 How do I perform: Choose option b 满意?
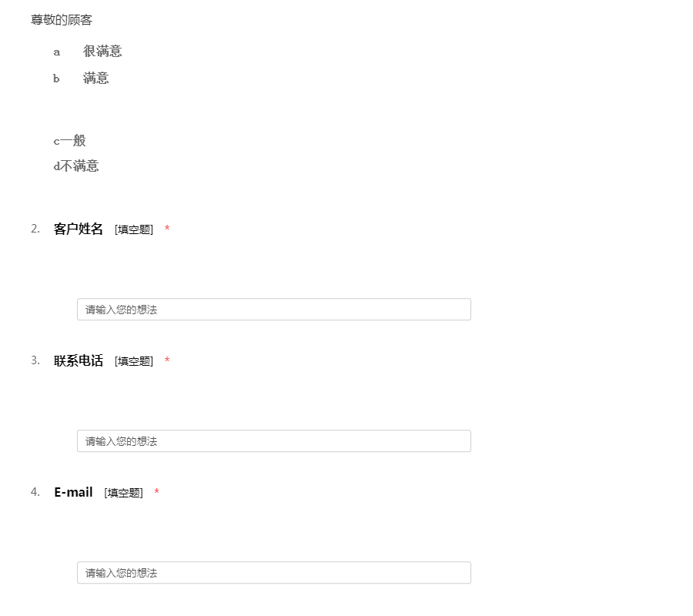coord(81,79)
